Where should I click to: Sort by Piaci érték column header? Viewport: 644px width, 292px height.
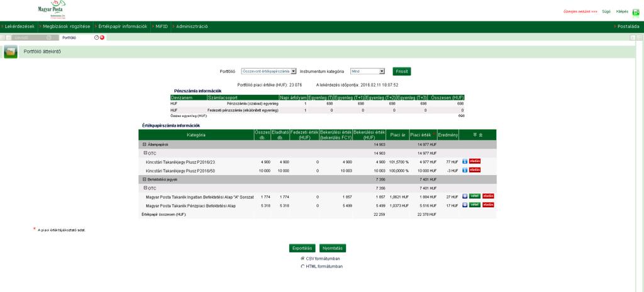[x=423, y=134]
